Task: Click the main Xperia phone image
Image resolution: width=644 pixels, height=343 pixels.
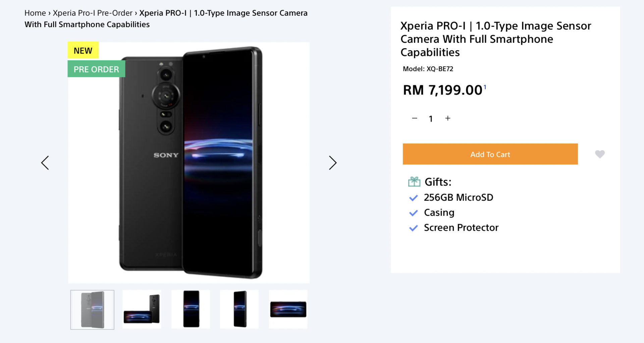Action: 189,163
